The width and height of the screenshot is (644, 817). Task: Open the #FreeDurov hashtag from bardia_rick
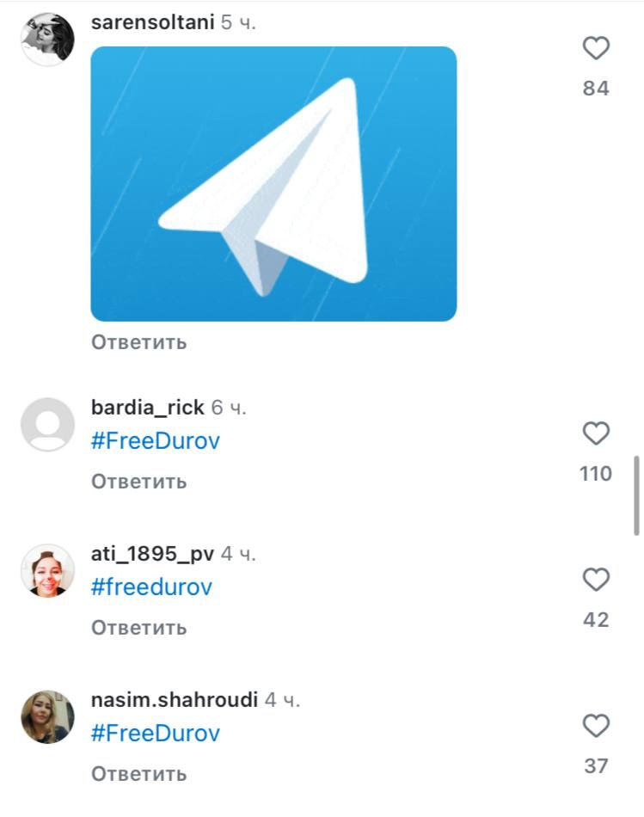coord(156,441)
